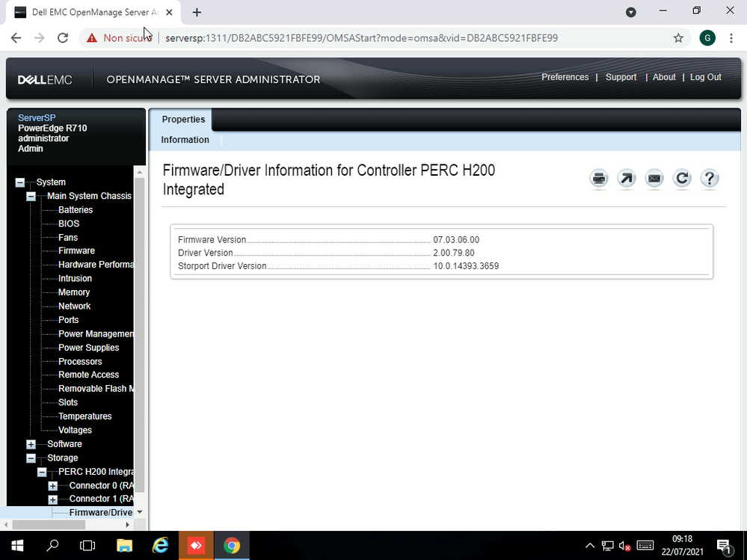Image resolution: width=747 pixels, height=560 pixels.
Task: Click the browser back arrow
Action: pos(16,38)
